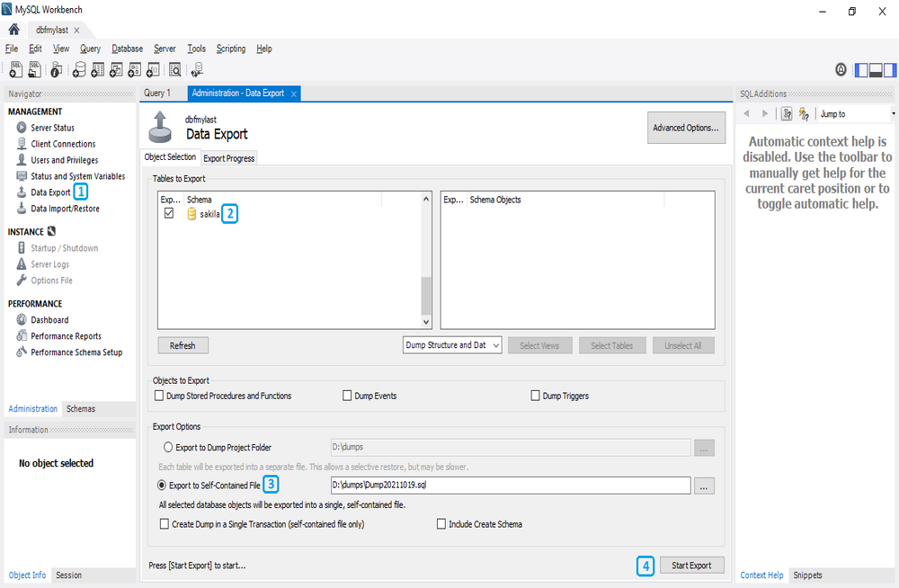Click the Unselect All button
This screenshot has width=899, height=588.
[683, 345]
